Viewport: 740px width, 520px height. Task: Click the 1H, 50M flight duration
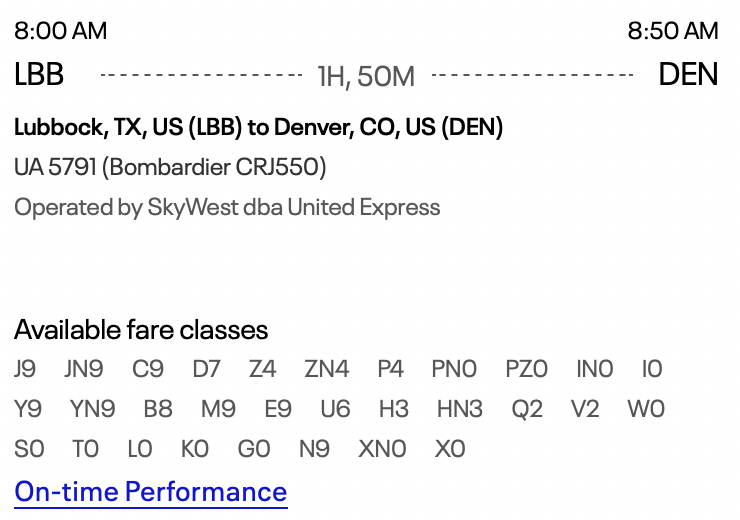pos(366,76)
